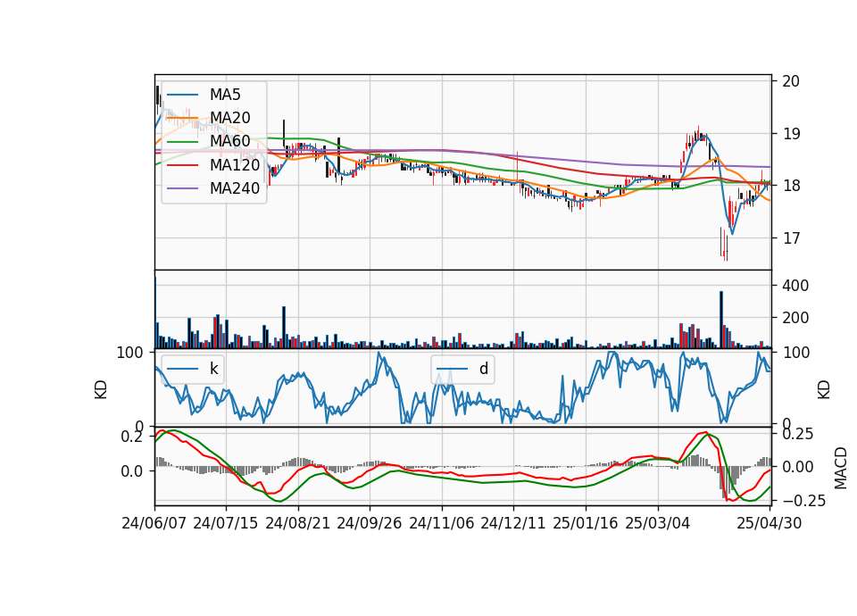This screenshot has height=616, width=857.
Task: Click the MACD axis title on the right
Action: click(x=841, y=468)
